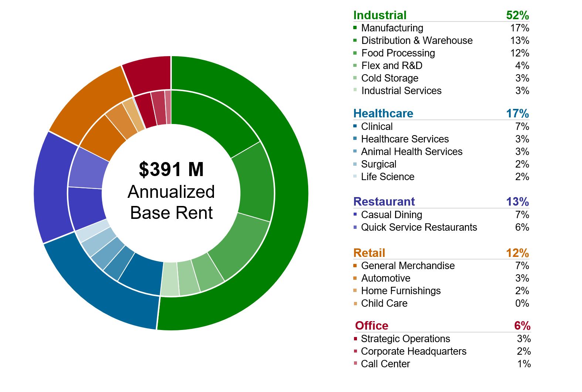Click the 52% total for Industrial
582x392 pixels.
tap(517, 15)
